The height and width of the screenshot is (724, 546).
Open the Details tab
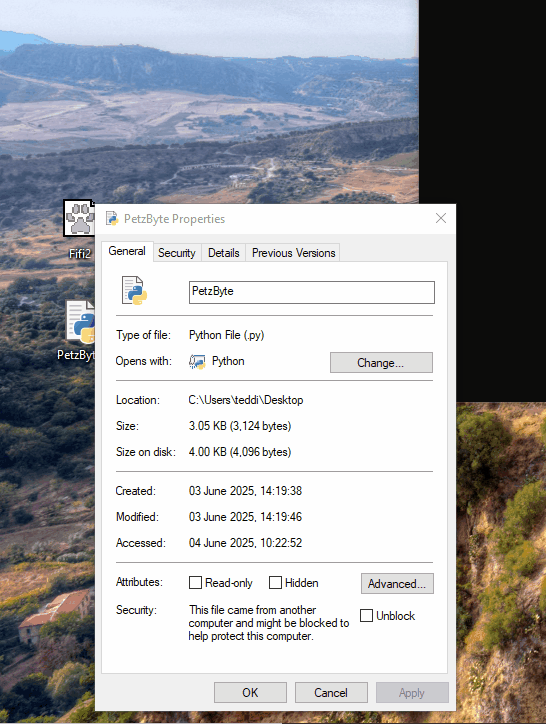coord(224,253)
